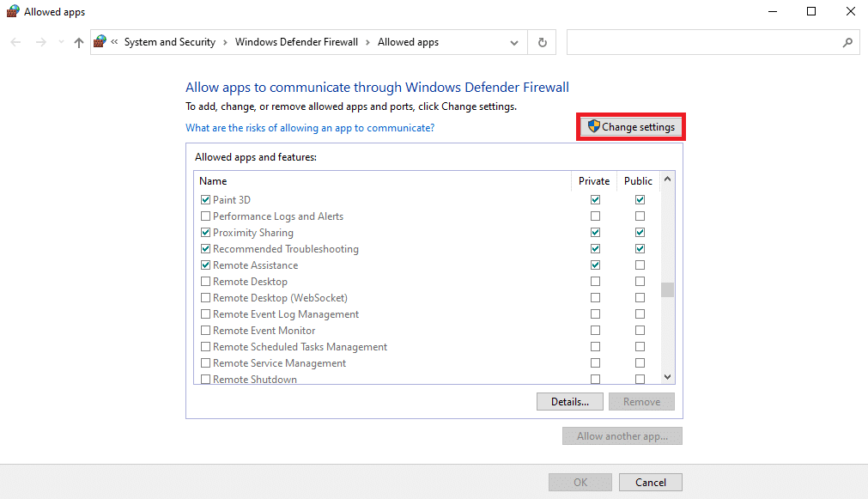Image resolution: width=868 pixels, height=499 pixels.
Task: Go up one level with the Up arrow
Action: tap(79, 42)
